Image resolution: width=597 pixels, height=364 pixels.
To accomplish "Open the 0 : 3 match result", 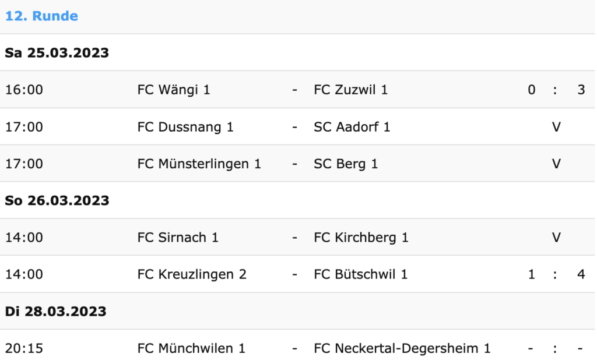I will pyautogui.click(x=556, y=90).
